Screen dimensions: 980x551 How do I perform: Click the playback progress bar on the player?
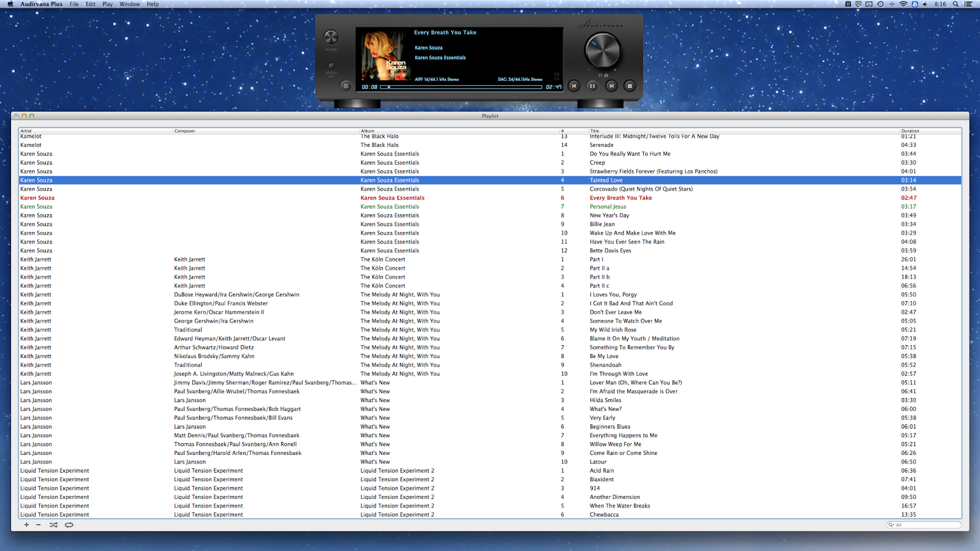click(461, 87)
